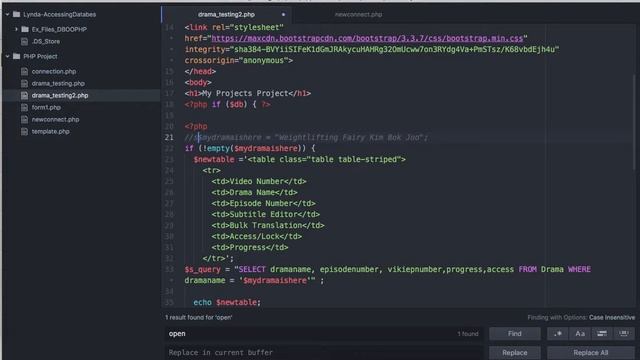Click line number 21 in the gutter

(x=169, y=137)
